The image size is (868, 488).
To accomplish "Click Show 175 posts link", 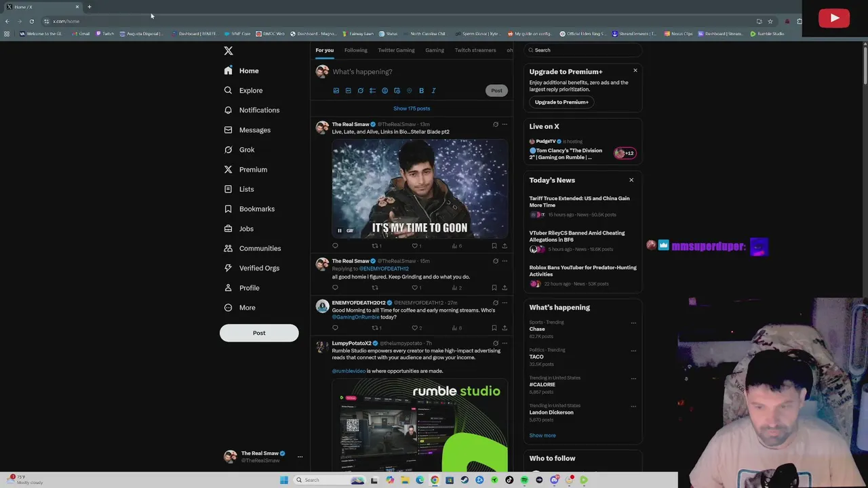I will [412, 108].
